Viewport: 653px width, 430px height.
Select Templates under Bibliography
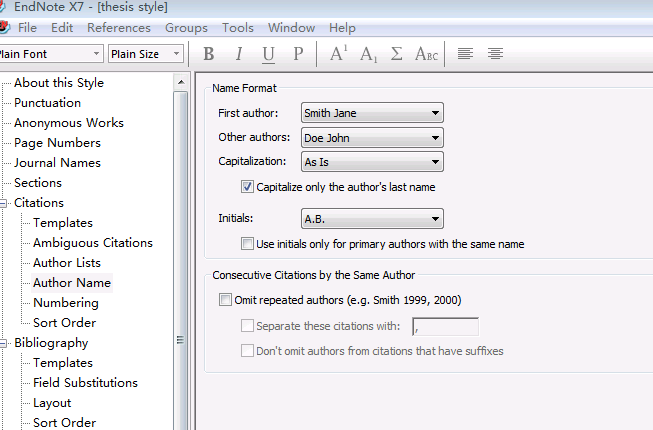click(63, 363)
